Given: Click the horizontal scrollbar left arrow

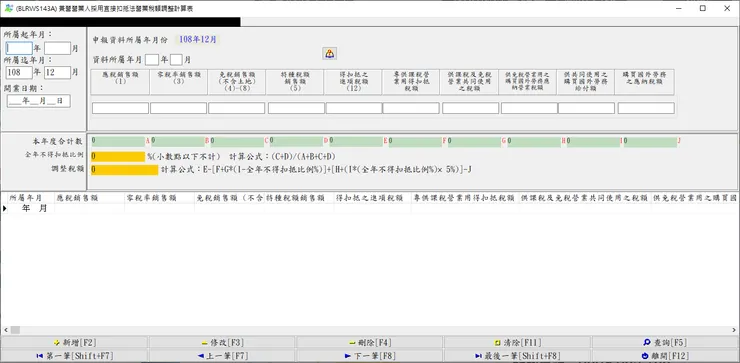Looking at the screenshot, I should pos(5,330).
